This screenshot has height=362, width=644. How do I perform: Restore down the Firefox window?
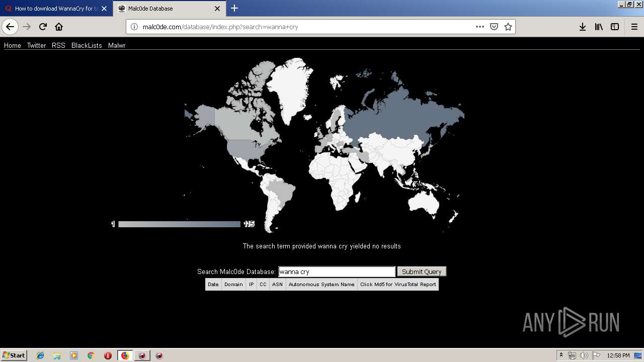[x=629, y=4]
